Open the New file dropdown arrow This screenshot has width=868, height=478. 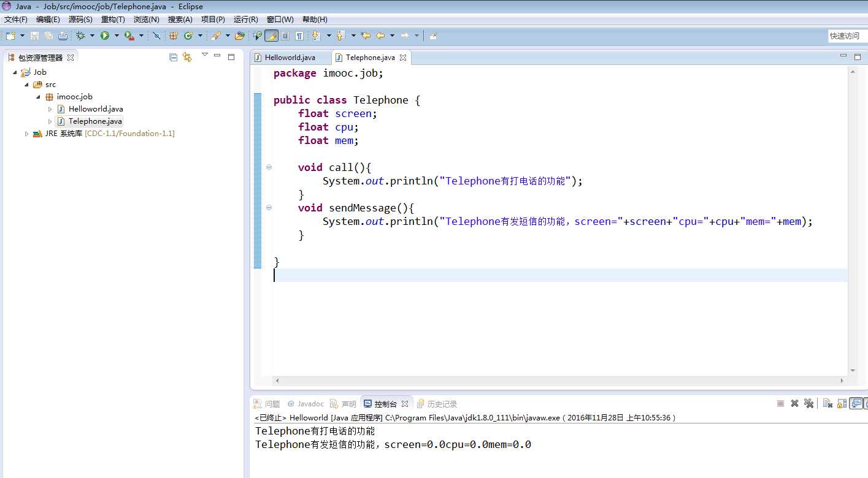[21, 36]
